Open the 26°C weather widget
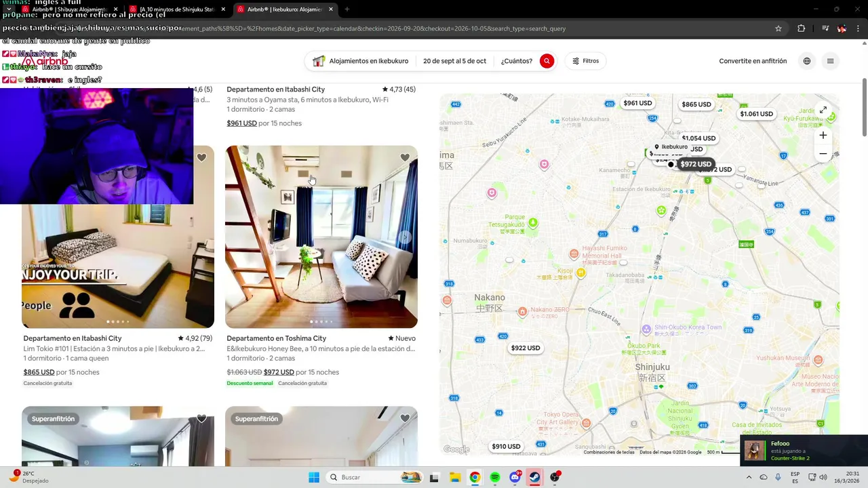868x488 pixels. (x=28, y=477)
